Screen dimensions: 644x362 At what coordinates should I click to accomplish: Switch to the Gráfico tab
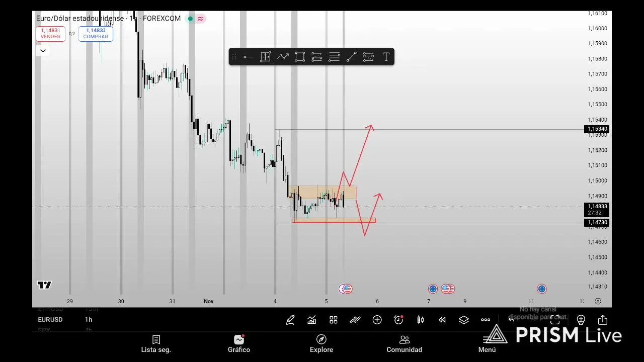tap(239, 344)
